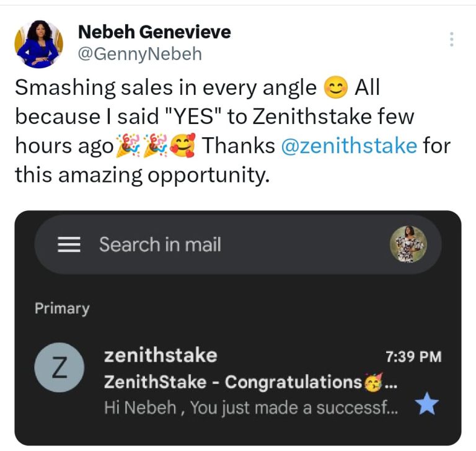
Task: Open the @zenithstake mention link
Action: point(348,146)
